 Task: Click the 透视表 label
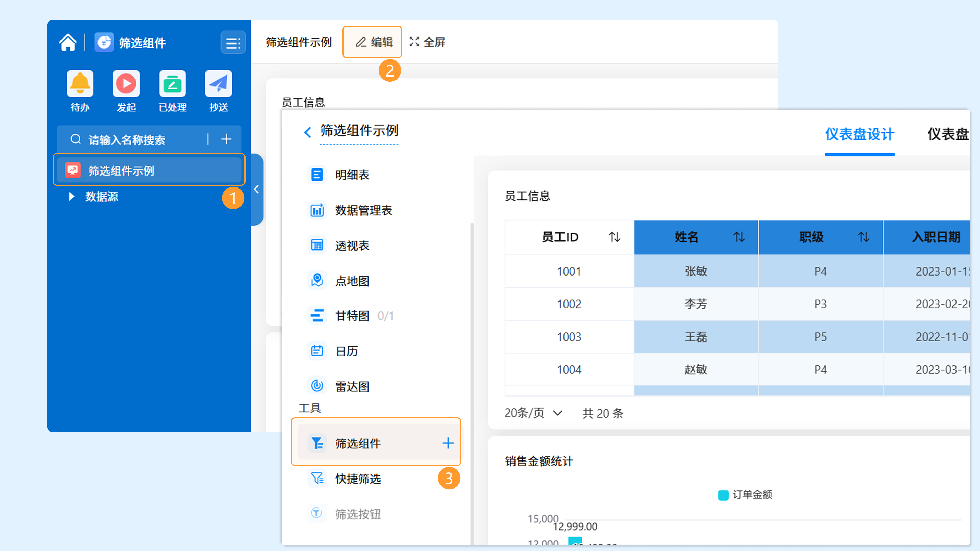tap(352, 245)
